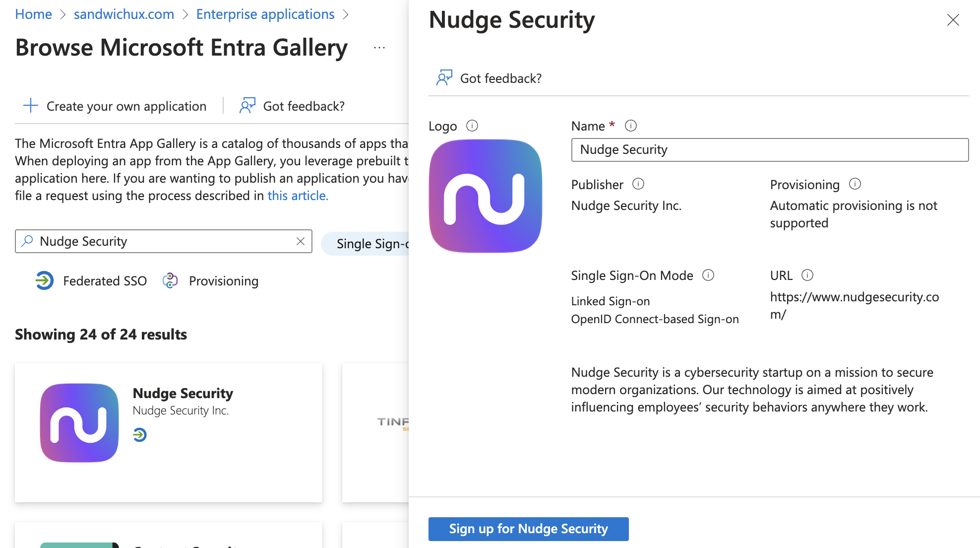
Task: Click Sign up for Nudge Security button
Action: [x=528, y=529]
